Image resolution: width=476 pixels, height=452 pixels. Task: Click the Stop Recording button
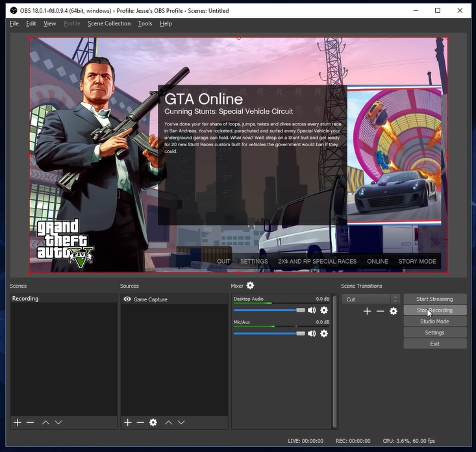tap(434, 310)
